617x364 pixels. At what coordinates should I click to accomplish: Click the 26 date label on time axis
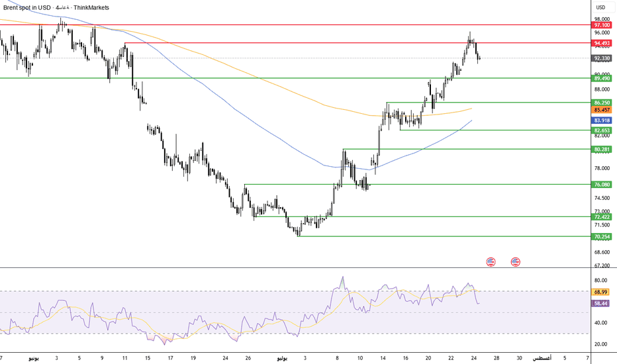(x=248, y=358)
